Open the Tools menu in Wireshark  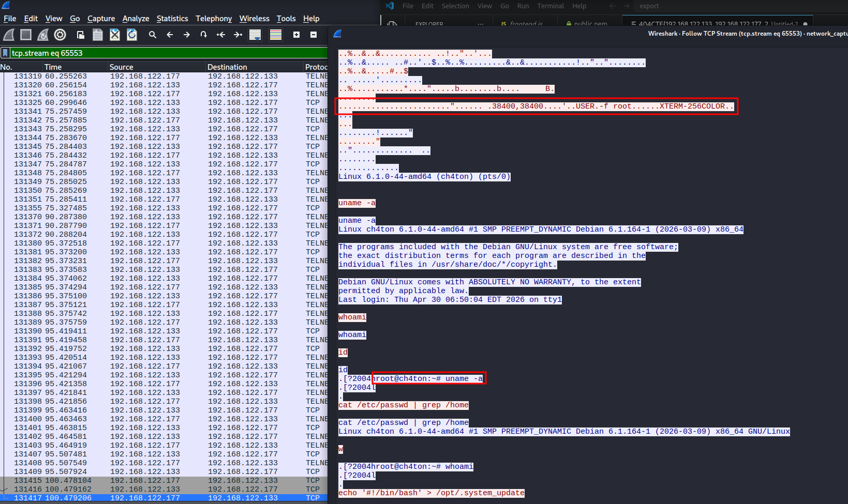pyautogui.click(x=286, y=19)
